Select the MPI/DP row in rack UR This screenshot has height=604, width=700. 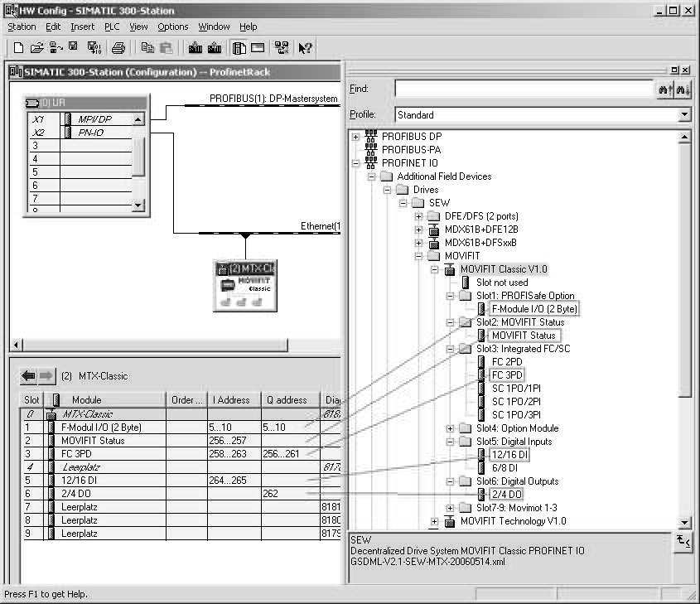coord(81,119)
